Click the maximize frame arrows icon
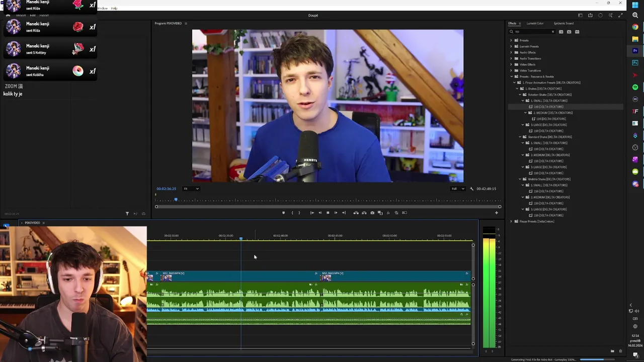This screenshot has width=644, height=362. [620, 15]
